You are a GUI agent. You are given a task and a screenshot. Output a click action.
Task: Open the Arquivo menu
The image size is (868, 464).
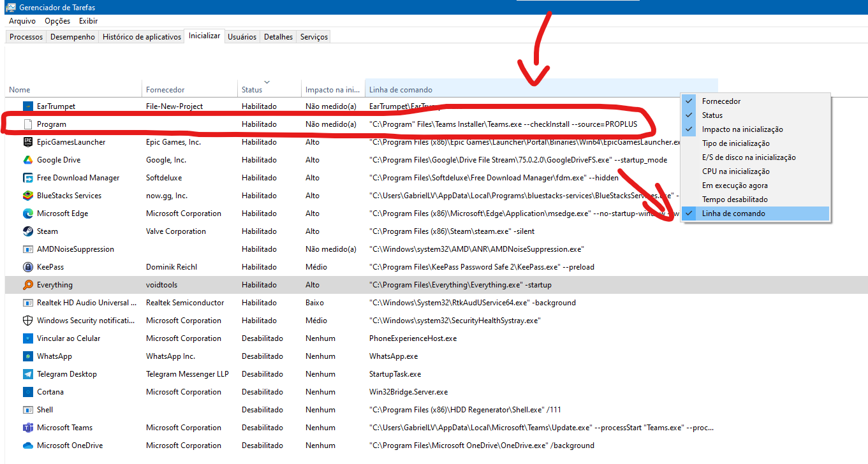point(22,21)
